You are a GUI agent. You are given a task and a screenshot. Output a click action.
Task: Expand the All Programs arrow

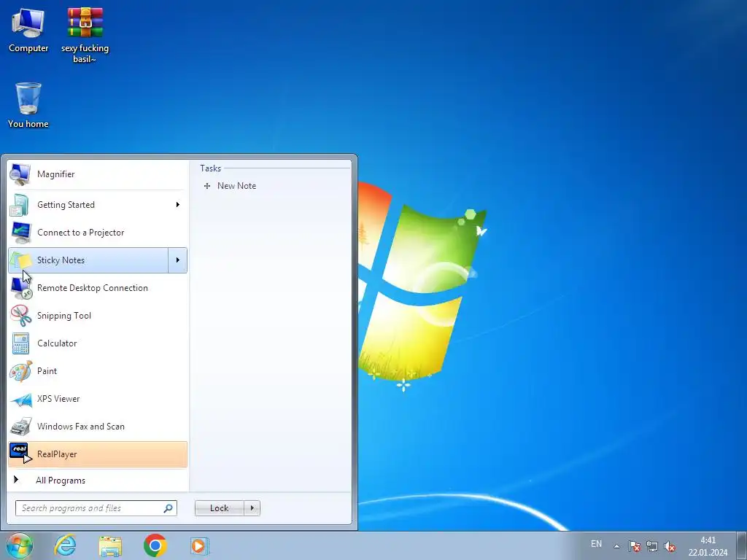16,480
